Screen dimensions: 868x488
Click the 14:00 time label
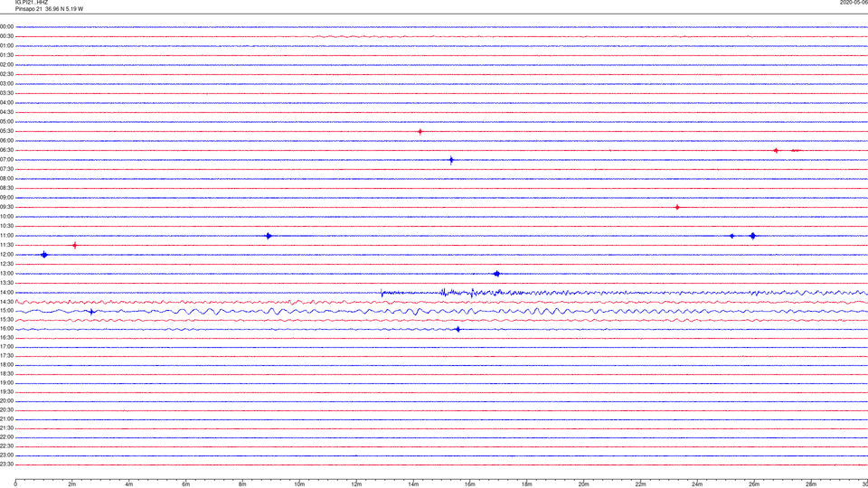point(6,293)
